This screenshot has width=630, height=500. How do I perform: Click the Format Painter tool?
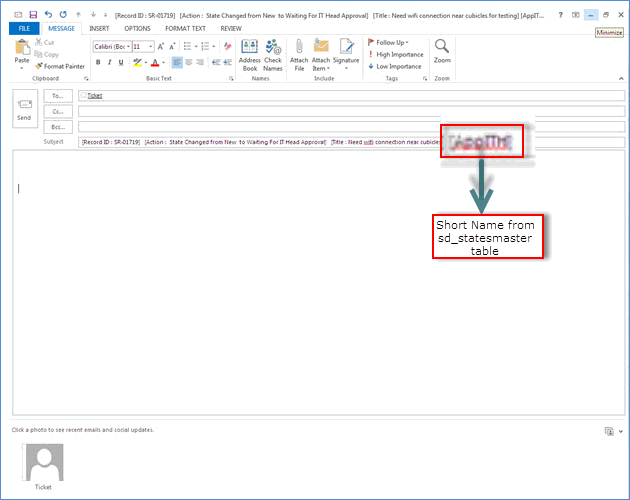click(x=63, y=66)
